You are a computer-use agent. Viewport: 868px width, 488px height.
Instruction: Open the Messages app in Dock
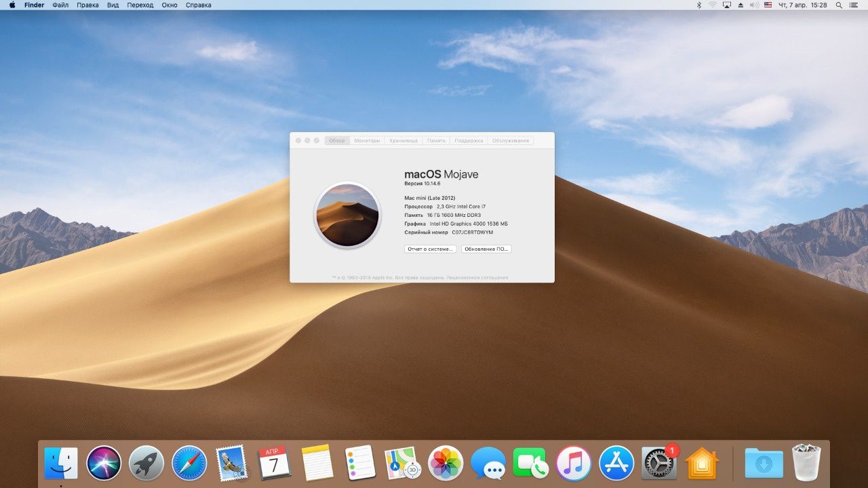[488, 464]
